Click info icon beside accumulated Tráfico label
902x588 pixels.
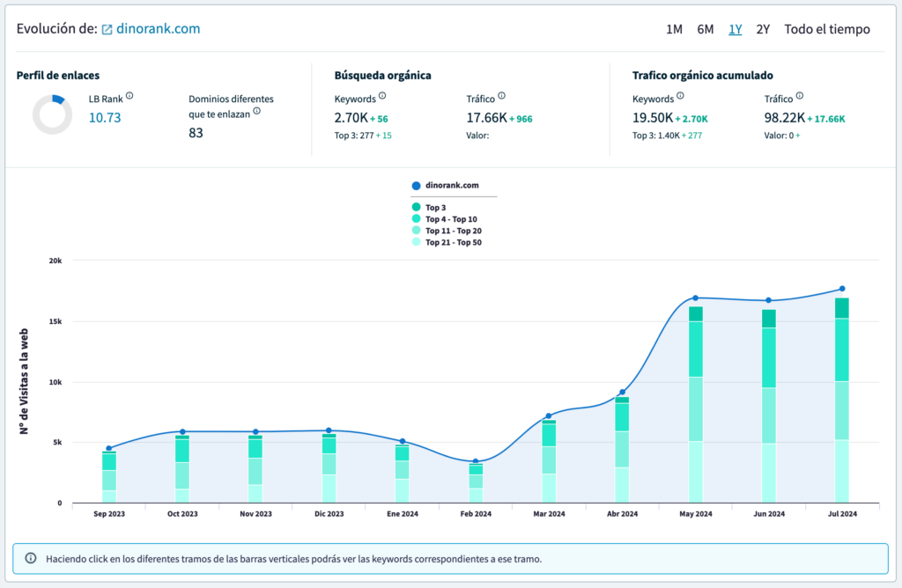(799, 96)
